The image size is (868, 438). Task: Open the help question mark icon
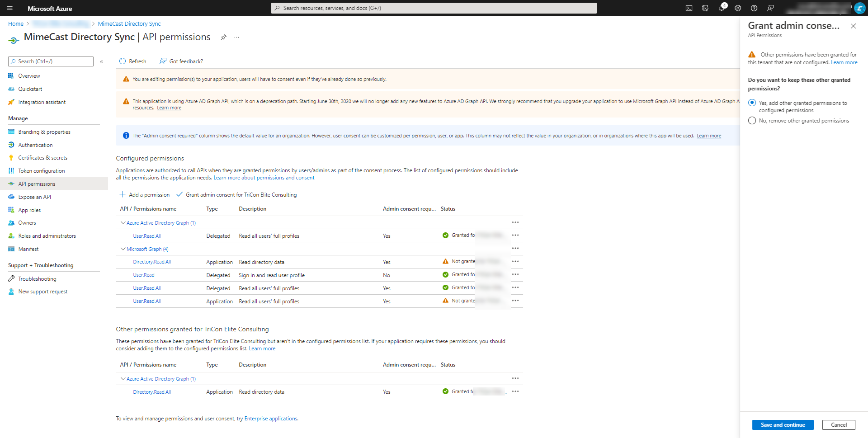pos(754,8)
